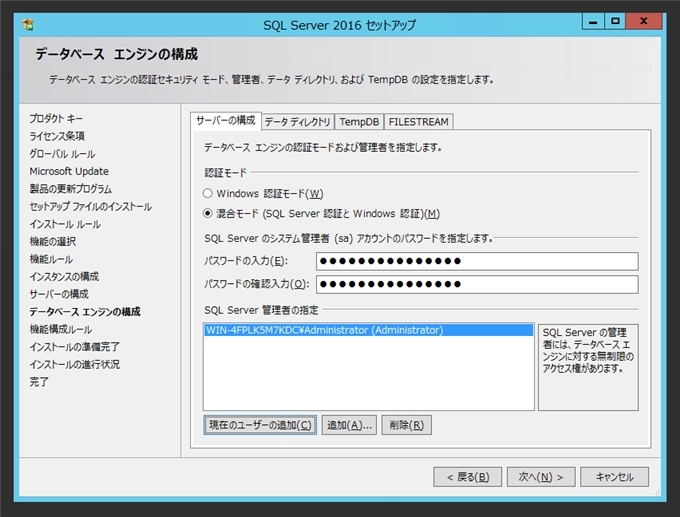Click the 追加(A)... button
This screenshot has width=680, height=517.
tap(349, 425)
